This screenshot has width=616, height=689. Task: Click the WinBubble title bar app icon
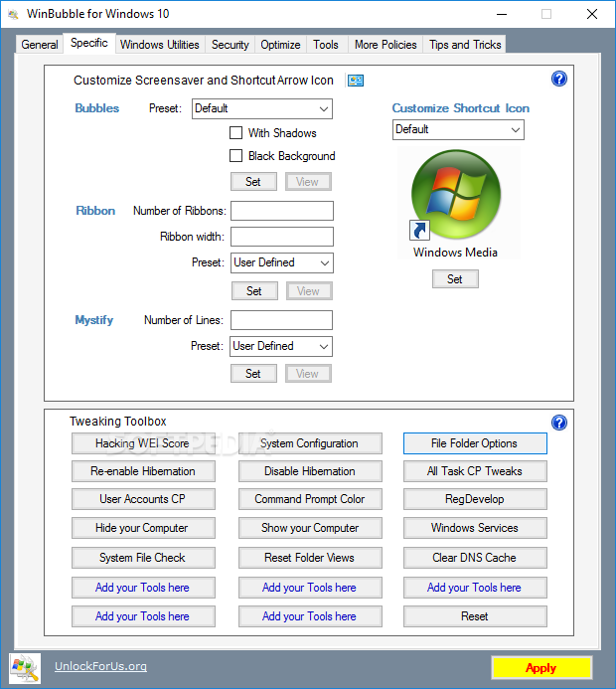coord(14,14)
